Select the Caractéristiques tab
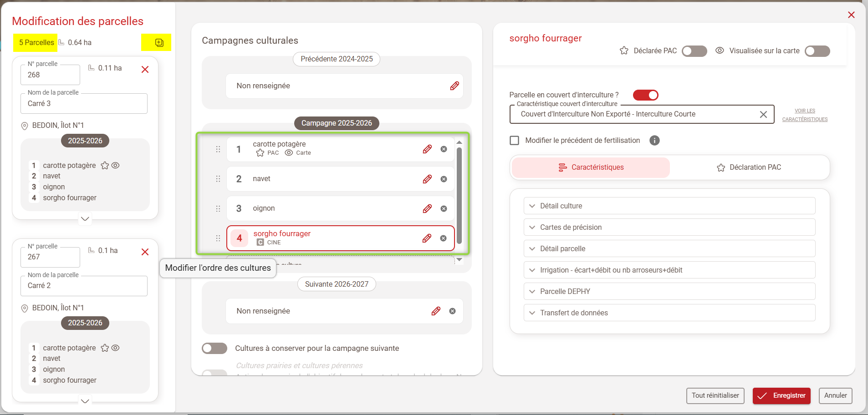Image resolution: width=868 pixels, height=415 pixels. [591, 167]
